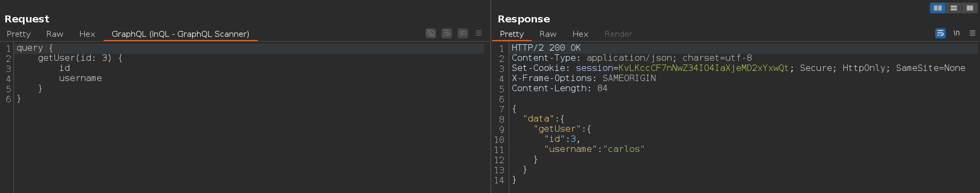Screen dimensions: 980x193
Task: Switch to combined single-pane layout
Action: tap(969, 8)
